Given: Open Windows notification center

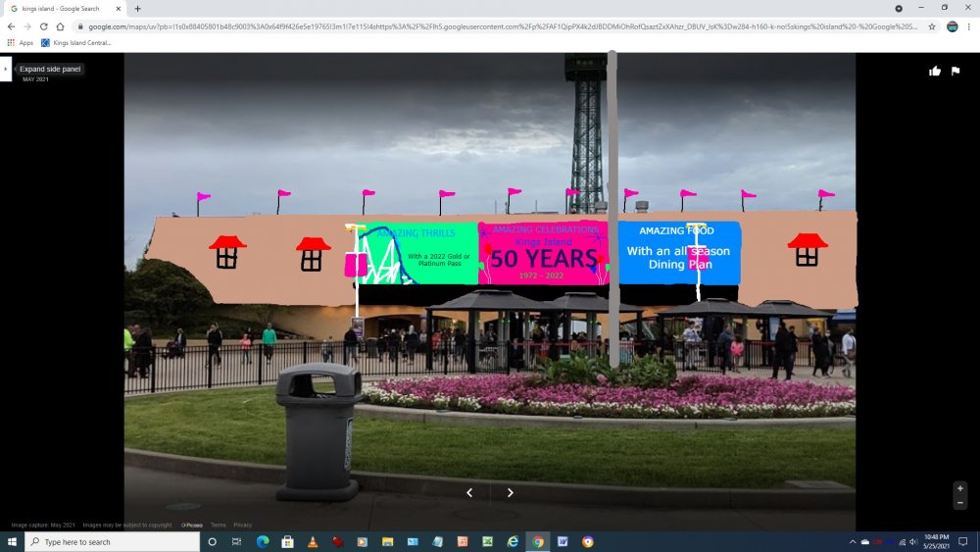Looking at the screenshot, I should (x=963, y=541).
